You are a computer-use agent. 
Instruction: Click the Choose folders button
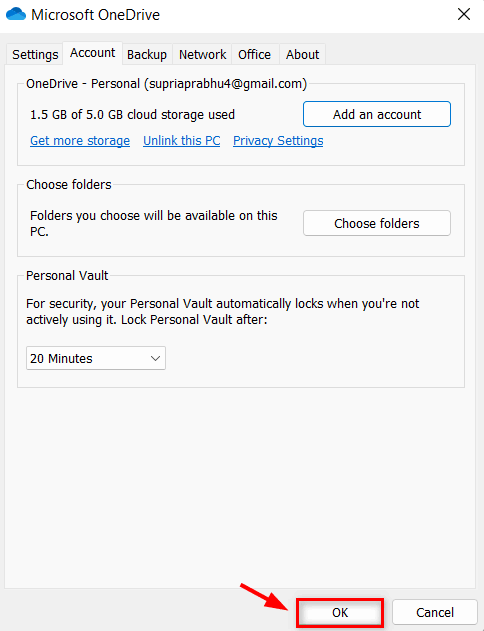tap(377, 223)
